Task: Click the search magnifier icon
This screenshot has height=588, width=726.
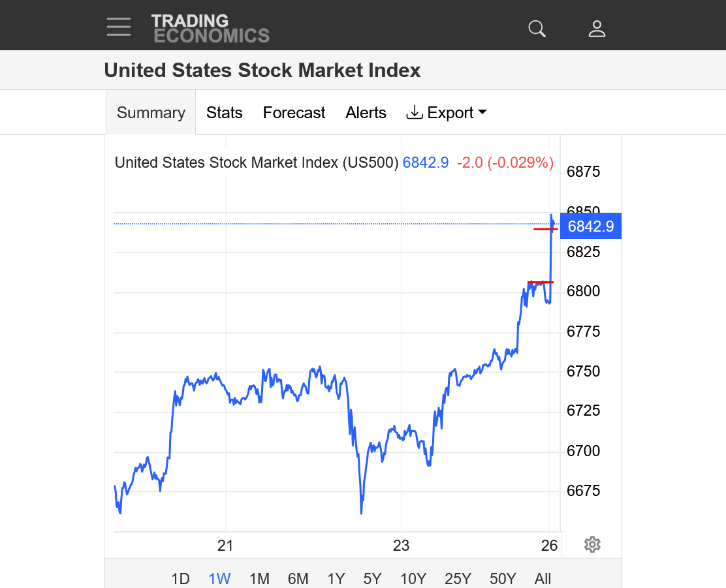Action: pos(537,28)
